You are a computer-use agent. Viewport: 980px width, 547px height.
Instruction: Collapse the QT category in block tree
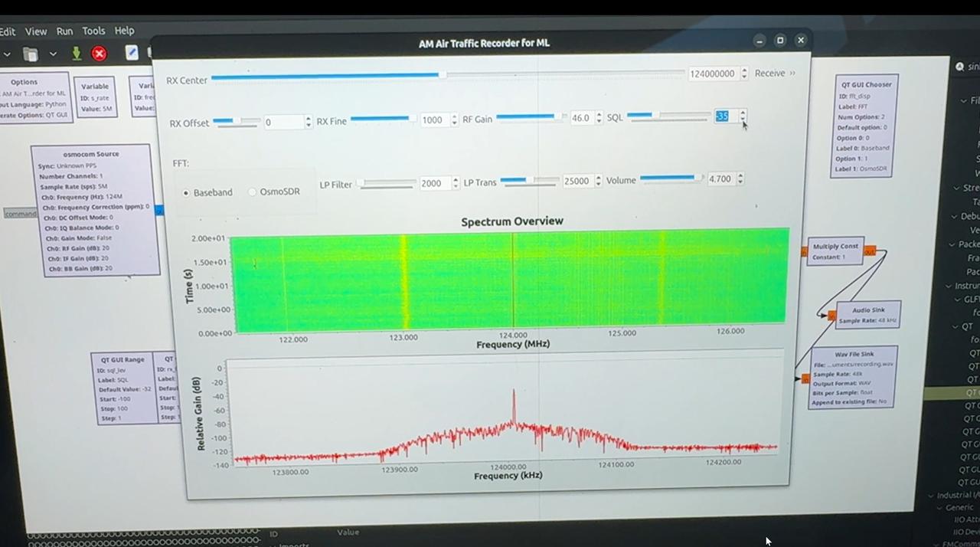(x=955, y=326)
